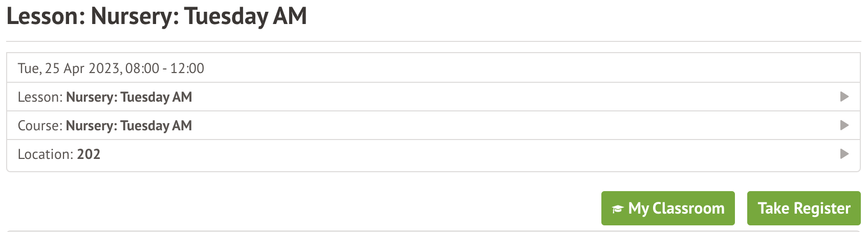The height and width of the screenshot is (232, 868).
Task: Expand the Course row arrow
Action: [x=844, y=125]
